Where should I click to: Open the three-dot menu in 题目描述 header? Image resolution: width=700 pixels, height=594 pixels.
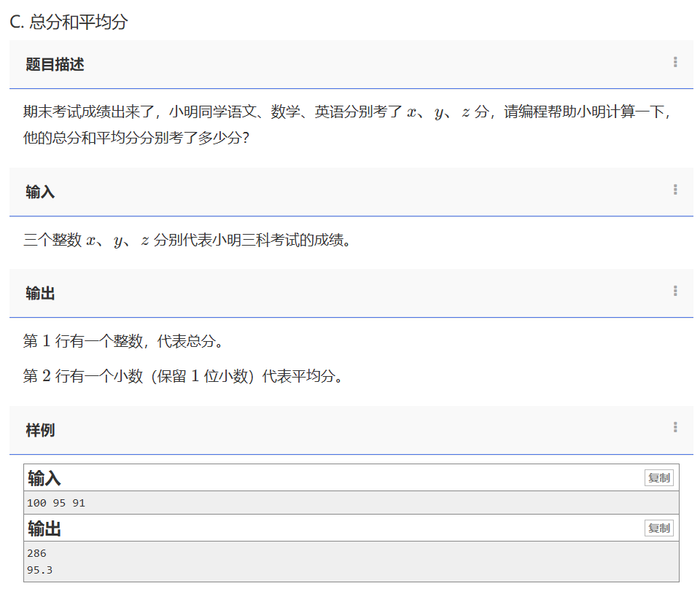pos(675,63)
